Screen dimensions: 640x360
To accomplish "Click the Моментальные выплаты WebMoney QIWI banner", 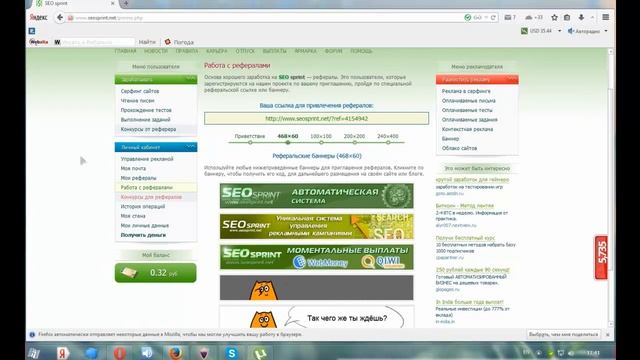I will pyautogui.click(x=316, y=257).
